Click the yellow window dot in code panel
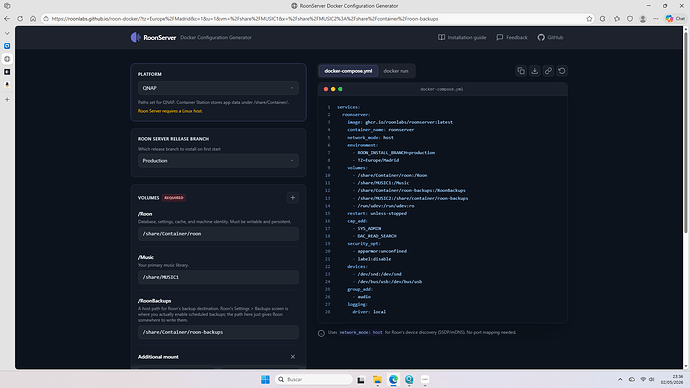 pos(333,89)
